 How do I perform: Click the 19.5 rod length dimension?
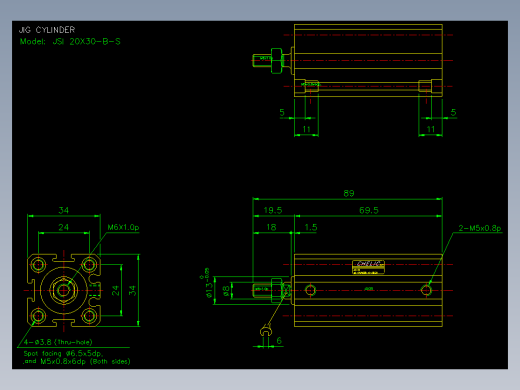tap(273, 210)
